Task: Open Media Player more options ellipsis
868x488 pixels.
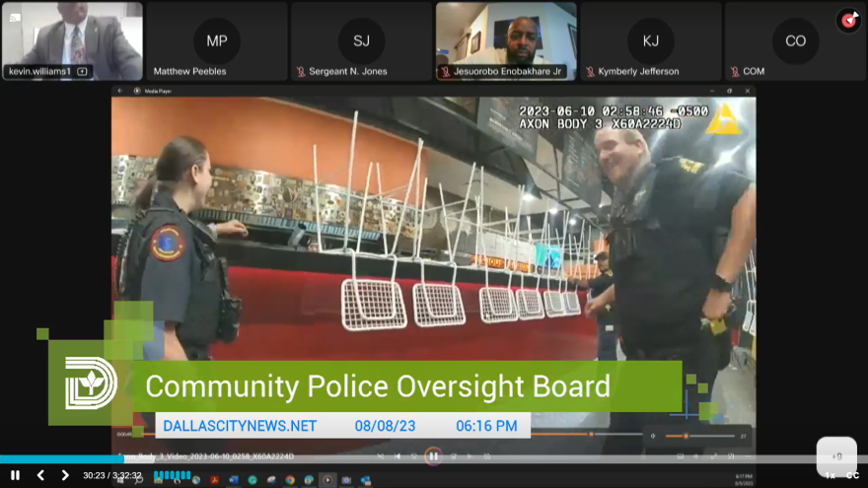Action: point(748,456)
